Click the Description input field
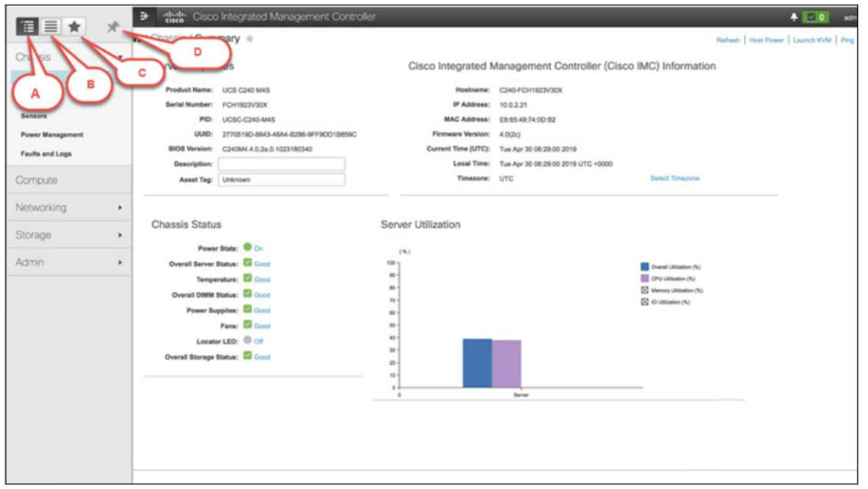 pyautogui.click(x=281, y=164)
